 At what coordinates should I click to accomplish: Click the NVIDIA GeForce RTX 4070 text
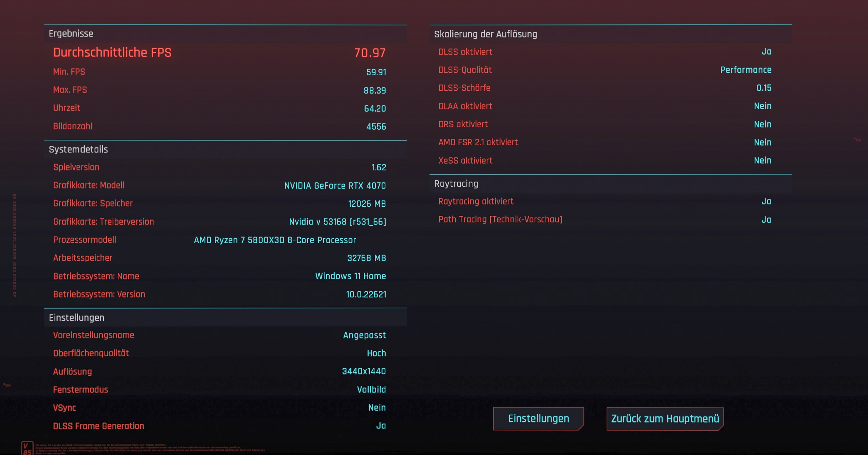point(335,186)
